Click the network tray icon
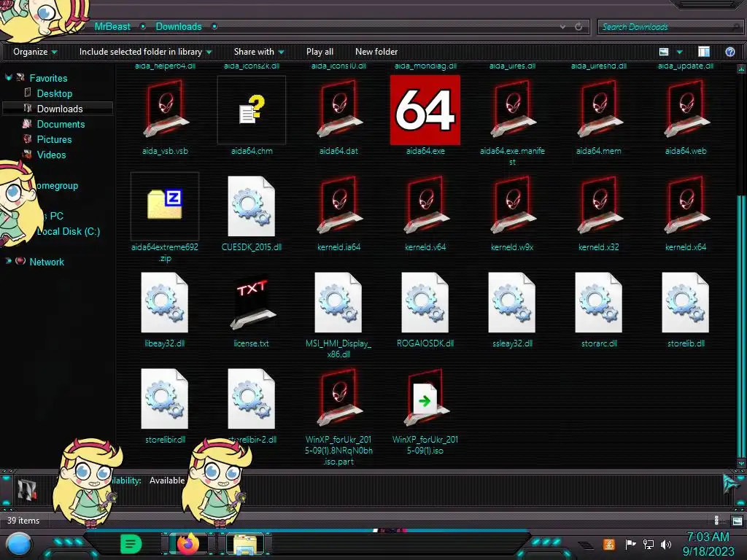Screen dimensions: 747x560 [x=648, y=544]
